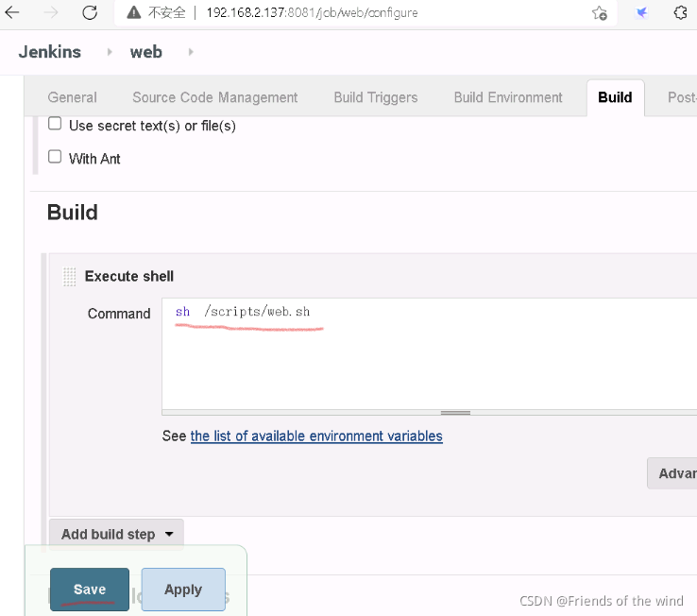Open the Post-build tab
697x616 pixels.
pos(682,97)
